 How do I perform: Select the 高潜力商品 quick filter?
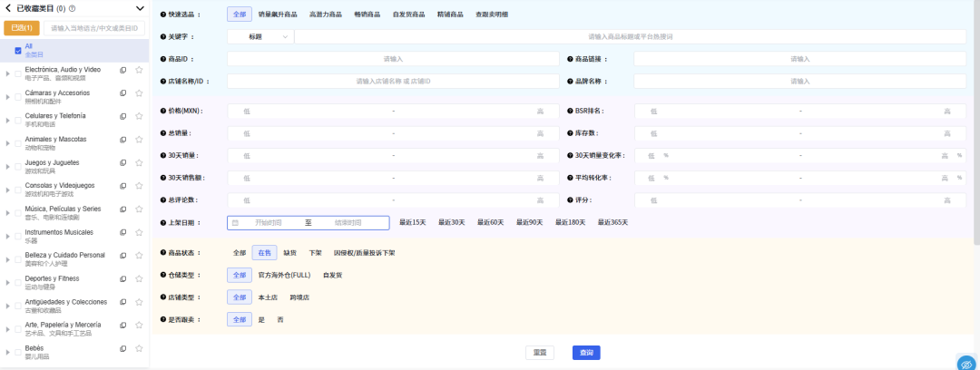pos(325,14)
